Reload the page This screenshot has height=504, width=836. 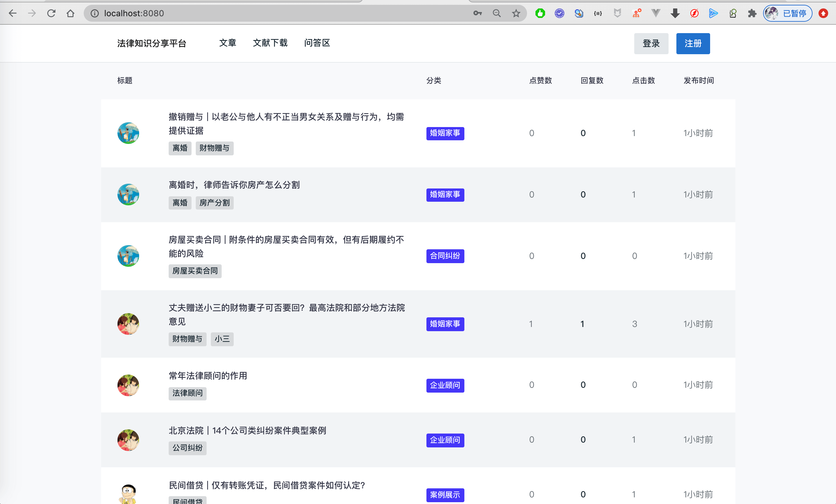[x=51, y=13]
